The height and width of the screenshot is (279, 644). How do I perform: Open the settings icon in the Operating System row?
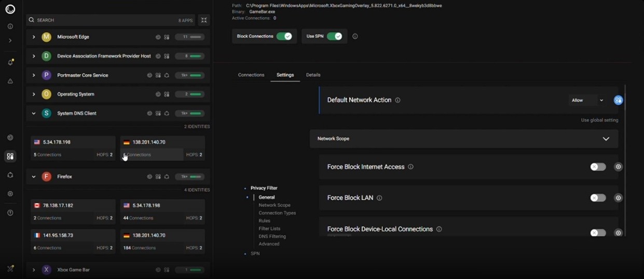coord(167,94)
